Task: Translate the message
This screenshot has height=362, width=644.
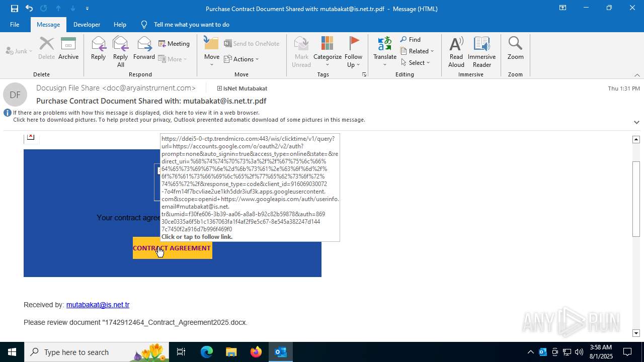Action: 385,52
